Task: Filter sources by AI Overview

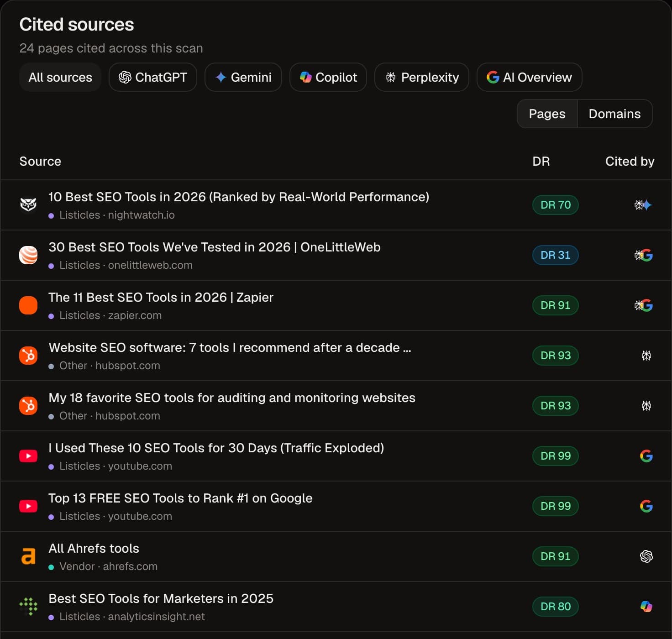Action: point(530,77)
